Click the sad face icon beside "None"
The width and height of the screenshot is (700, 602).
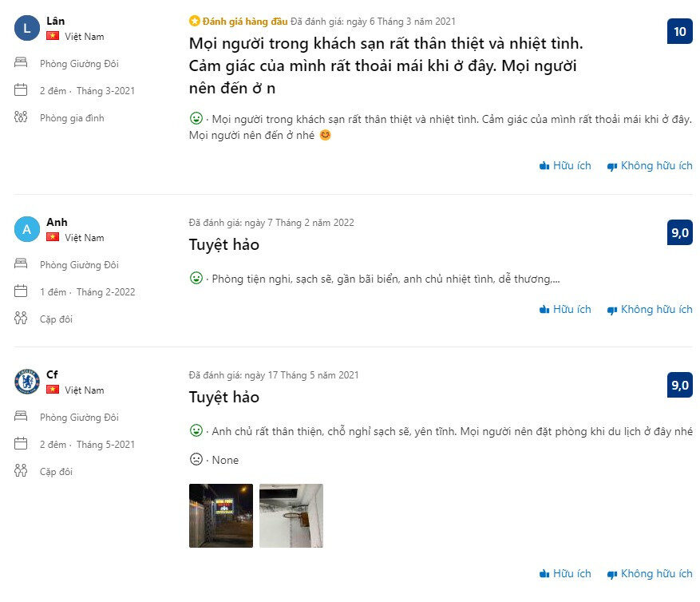point(196,459)
